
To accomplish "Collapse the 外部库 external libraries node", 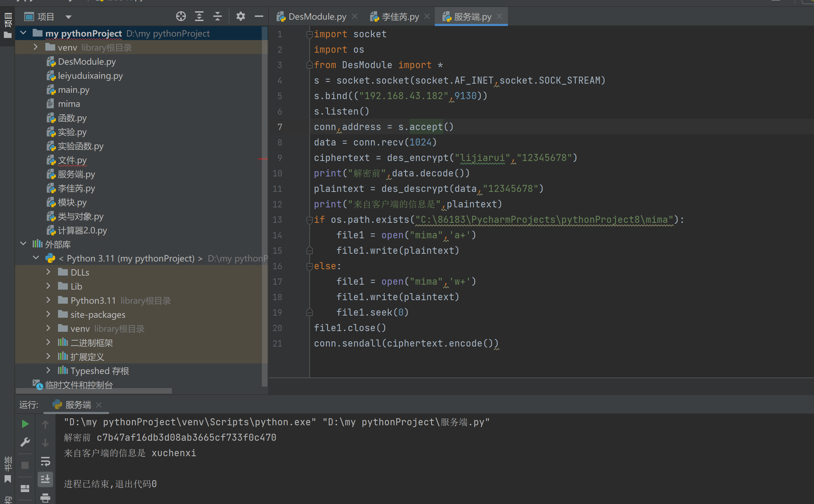I will pos(23,244).
